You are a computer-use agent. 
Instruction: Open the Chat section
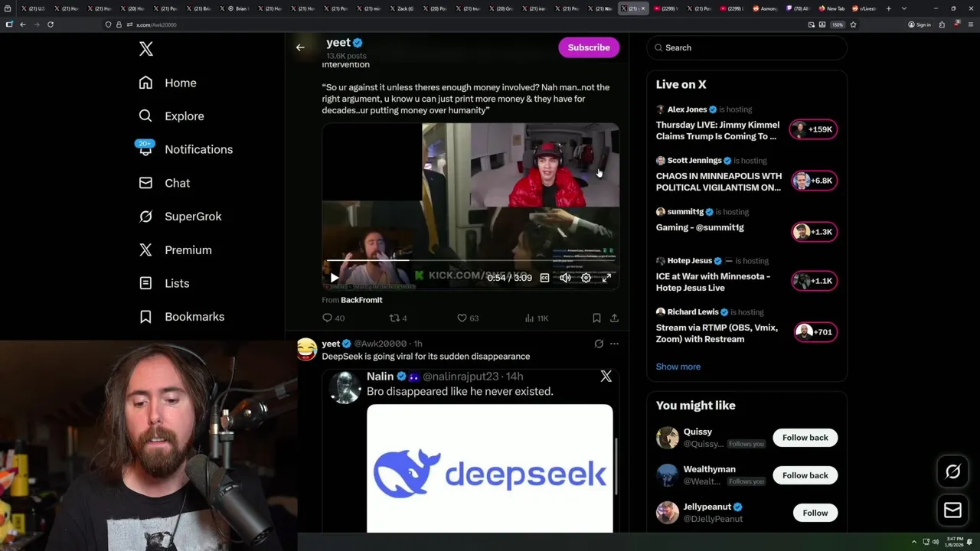click(x=164, y=183)
